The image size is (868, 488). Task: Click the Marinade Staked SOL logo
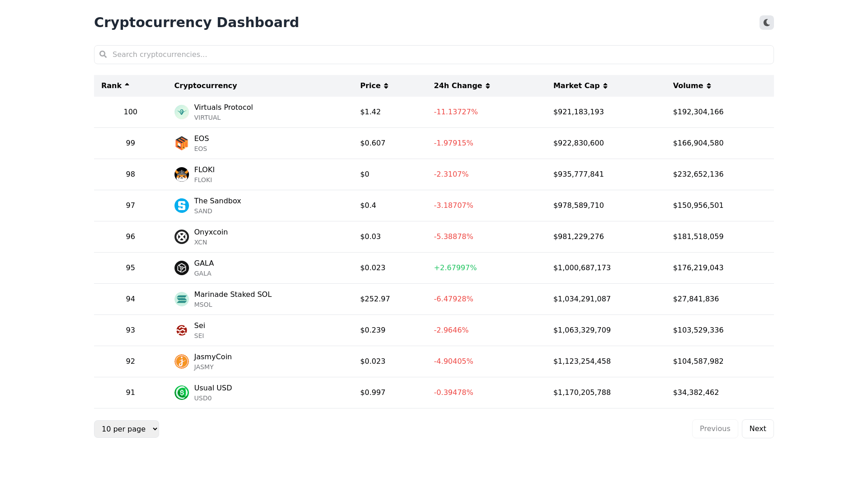(x=181, y=299)
